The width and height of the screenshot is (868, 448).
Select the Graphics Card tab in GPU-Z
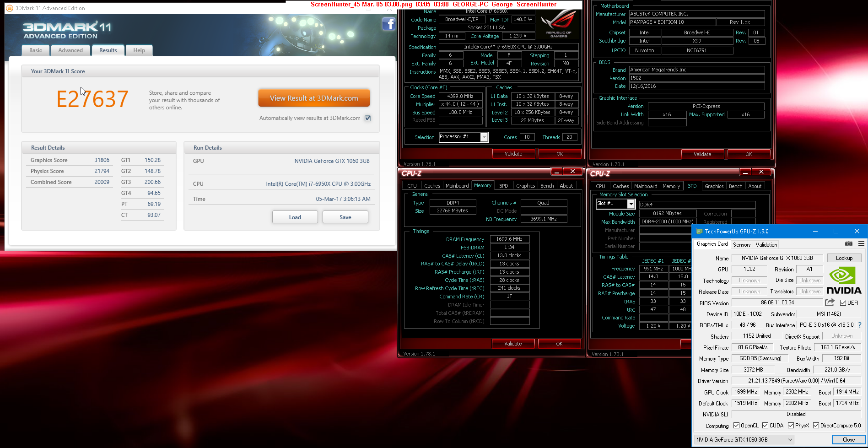click(x=712, y=244)
